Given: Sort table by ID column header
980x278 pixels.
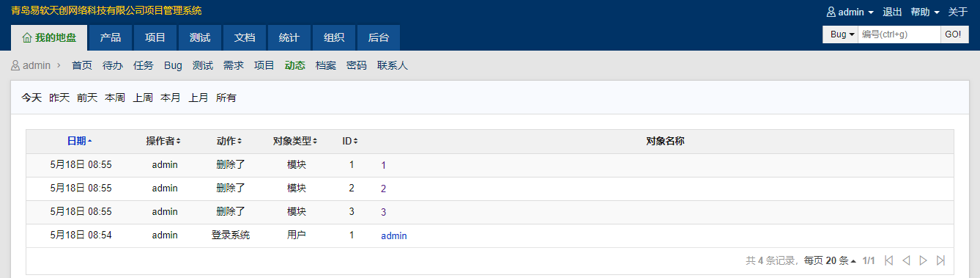Looking at the screenshot, I should pos(350,141).
